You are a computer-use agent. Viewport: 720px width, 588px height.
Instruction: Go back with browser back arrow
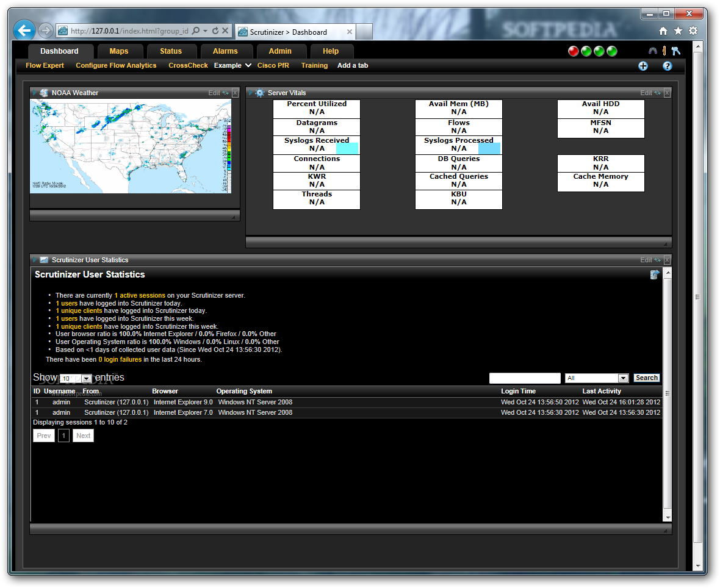tap(24, 30)
